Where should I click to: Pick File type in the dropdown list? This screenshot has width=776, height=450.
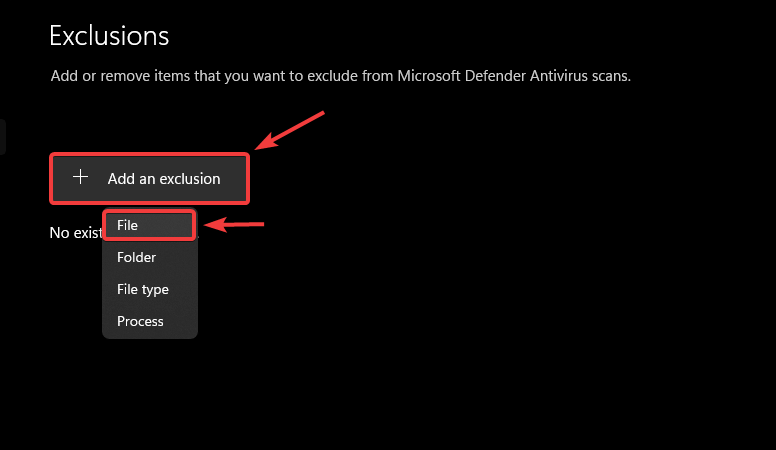coord(142,289)
